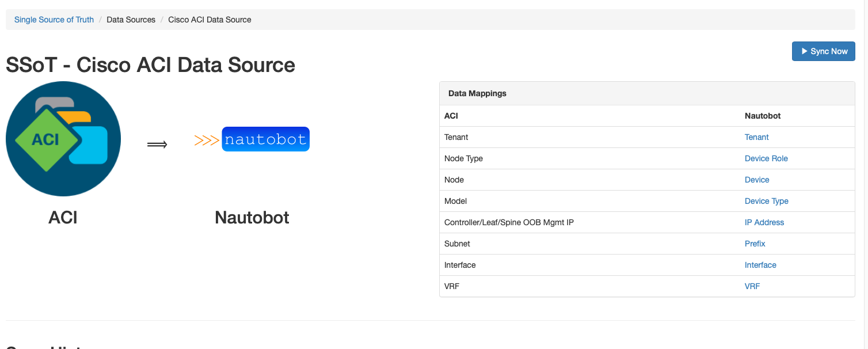Click the ACI caption under the logo
Viewport: 868px width, 349px height.
(x=63, y=218)
